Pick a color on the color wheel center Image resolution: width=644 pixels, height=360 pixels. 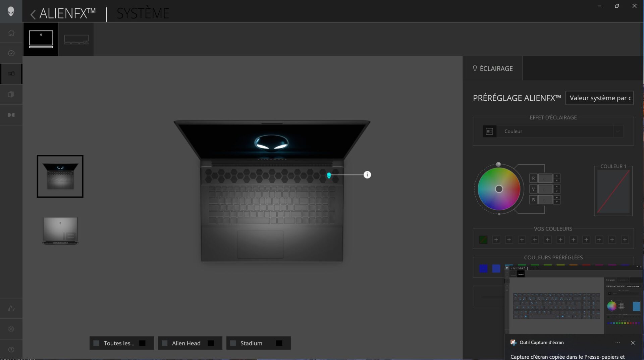[499, 189]
